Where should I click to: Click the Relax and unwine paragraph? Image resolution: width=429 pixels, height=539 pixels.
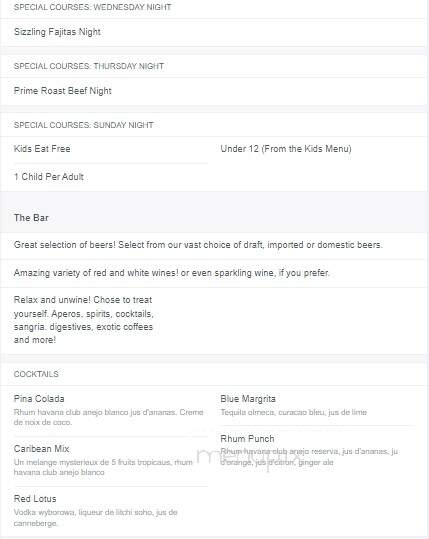pyautogui.click(x=84, y=320)
